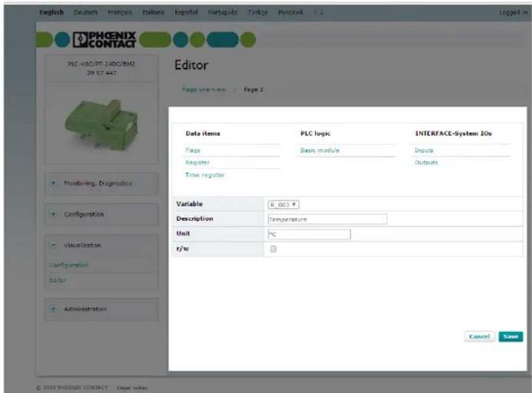
Task: Open Time register link
Action: pos(205,175)
